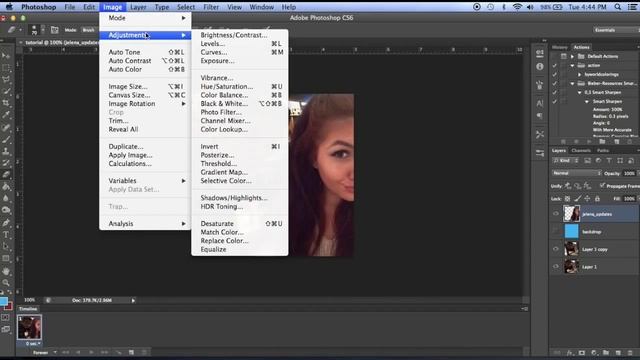Click the 0 sec. frame delay control
The width and height of the screenshot is (640, 360).
(x=33, y=344)
